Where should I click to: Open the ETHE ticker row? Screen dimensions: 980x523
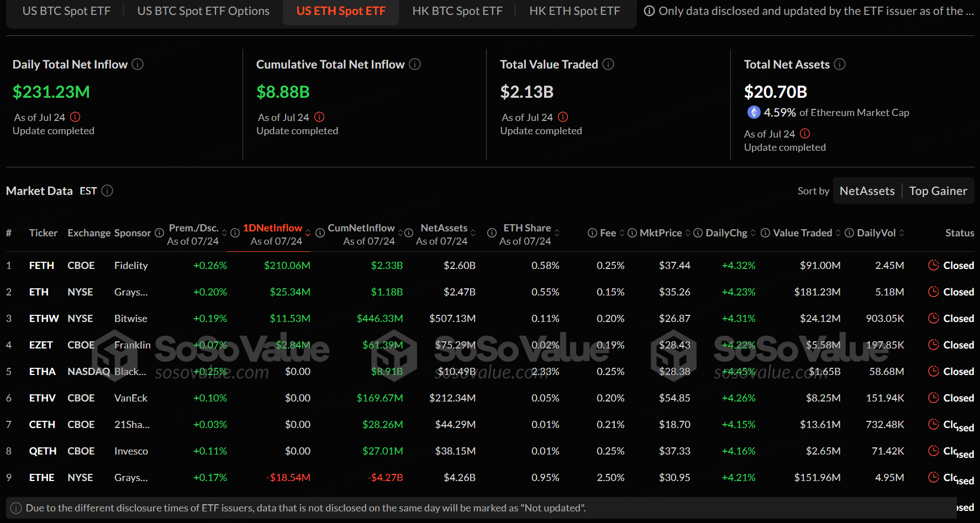point(490,477)
